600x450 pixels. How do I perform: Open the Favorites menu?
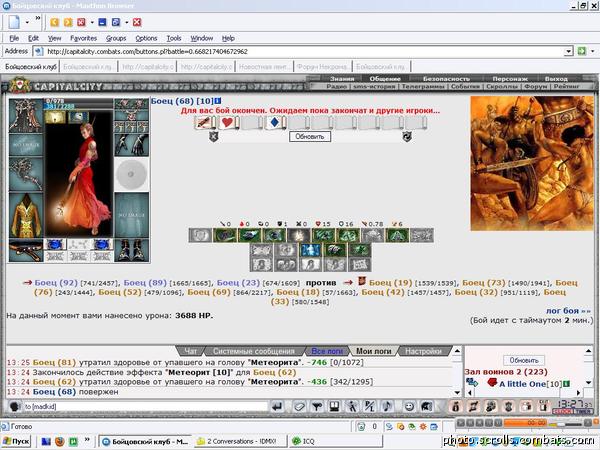(x=83, y=38)
